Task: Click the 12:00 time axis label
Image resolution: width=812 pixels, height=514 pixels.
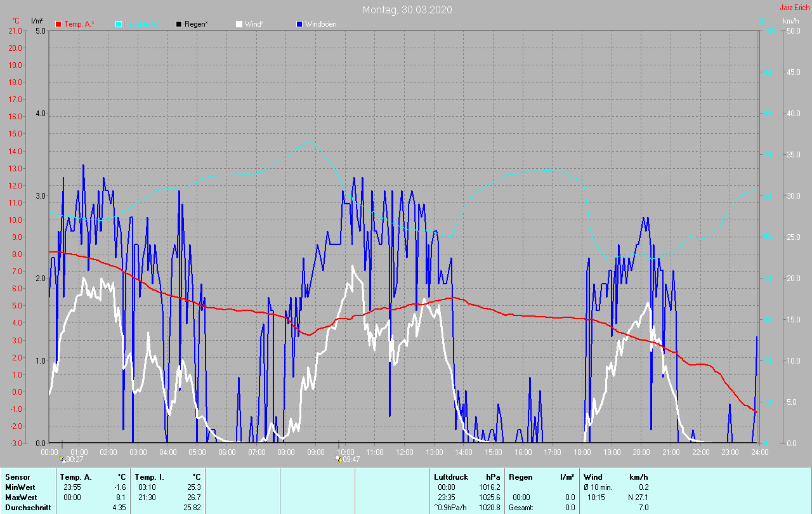Action: click(x=404, y=452)
